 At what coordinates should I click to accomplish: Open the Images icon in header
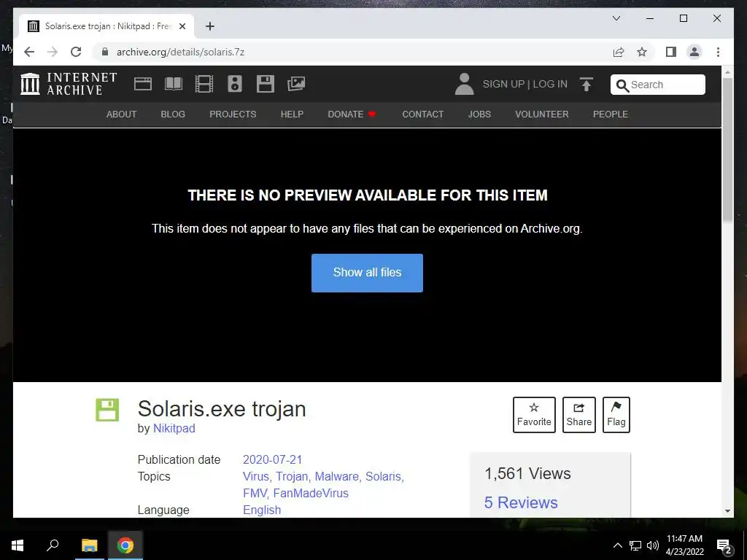pyautogui.click(x=296, y=84)
